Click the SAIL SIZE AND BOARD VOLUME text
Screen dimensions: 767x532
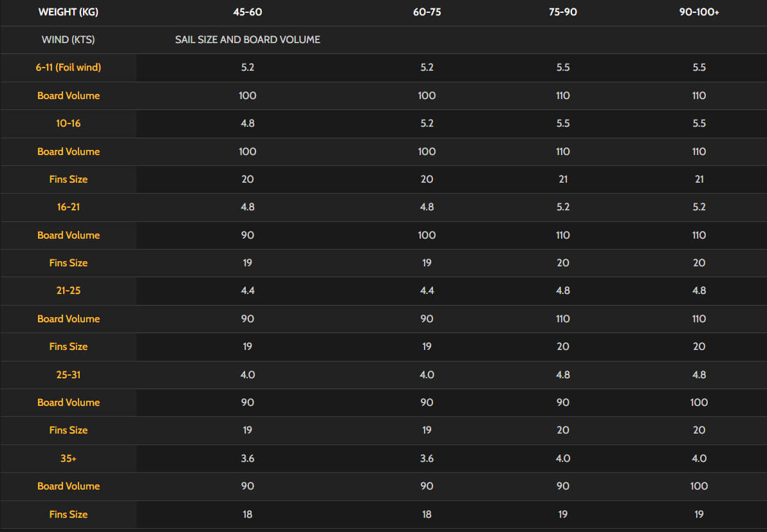pos(248,40)
